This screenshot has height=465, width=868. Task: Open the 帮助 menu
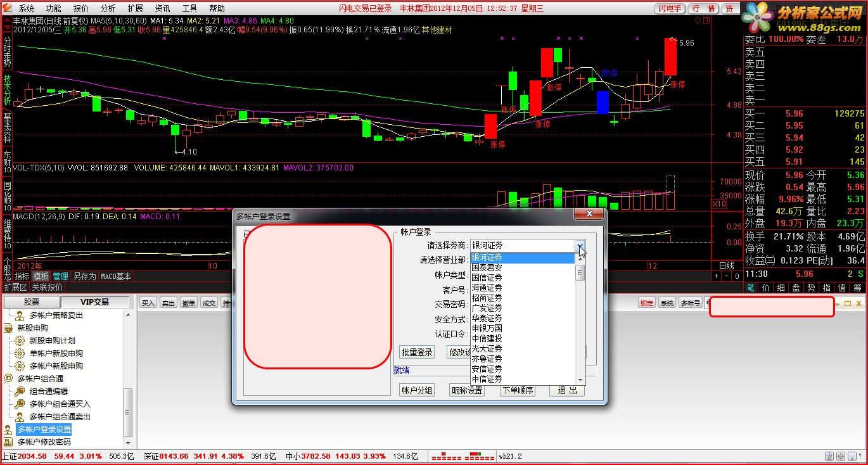(217, 9)
